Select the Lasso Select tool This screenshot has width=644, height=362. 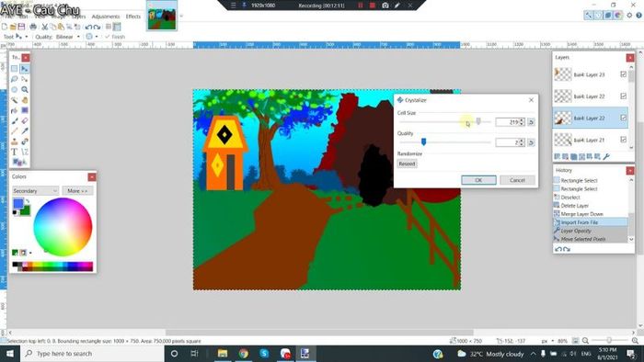tap(15, 79)
